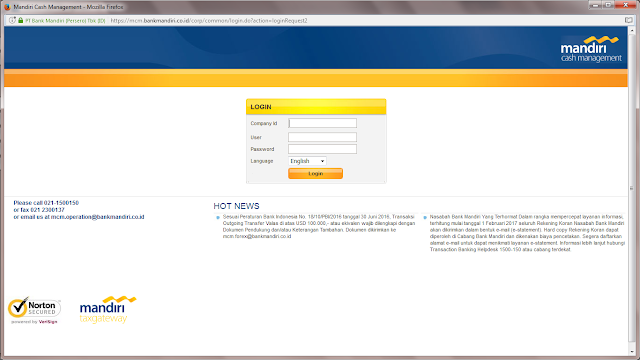
Task: Click the second news item about Nasabah Bank Mandiri
Action: (527, 233)
